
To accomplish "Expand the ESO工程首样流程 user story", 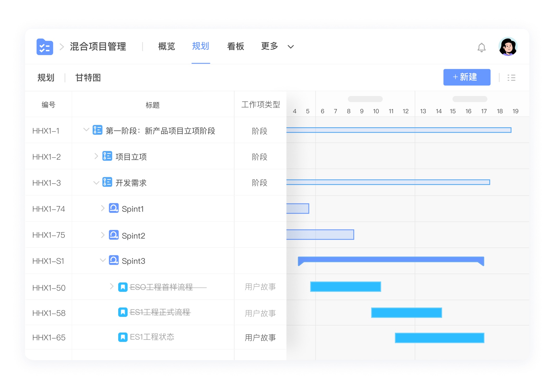I will (x=112, y=286).
